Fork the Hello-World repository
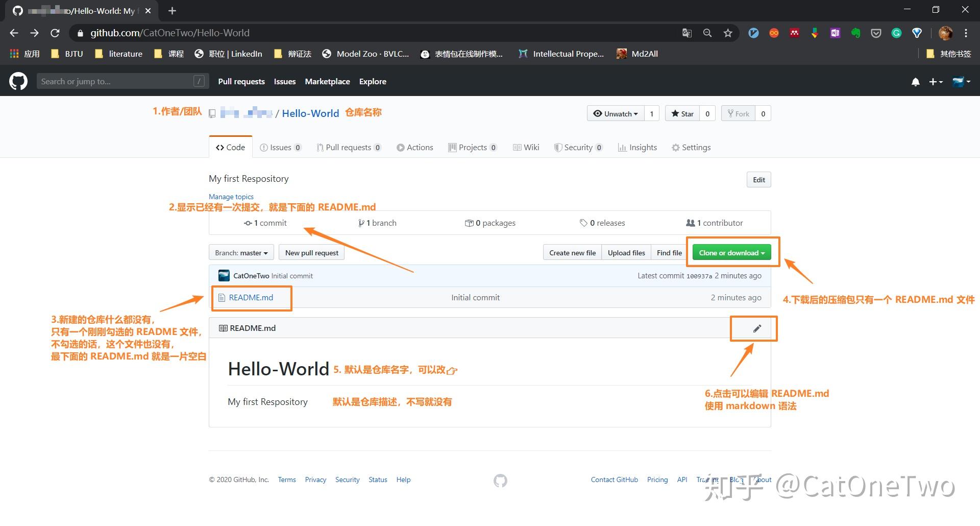Viewport: 980px width, 526px height. click(738, 113)
